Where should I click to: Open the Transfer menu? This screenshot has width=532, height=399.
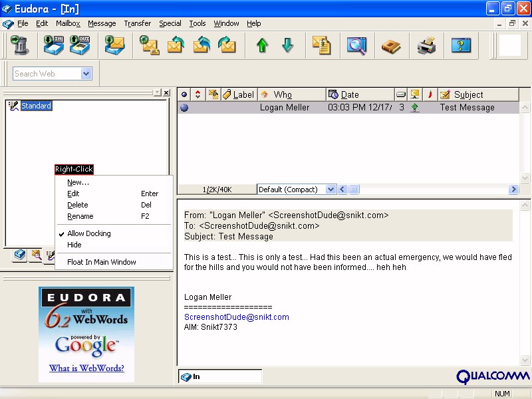pyautogui.click(x=138, y=23)
